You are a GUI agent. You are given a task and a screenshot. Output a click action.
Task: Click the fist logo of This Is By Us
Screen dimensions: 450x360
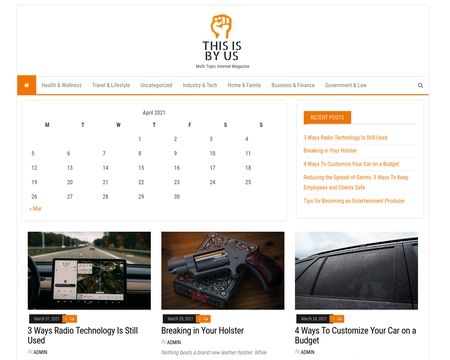(221, 26)
